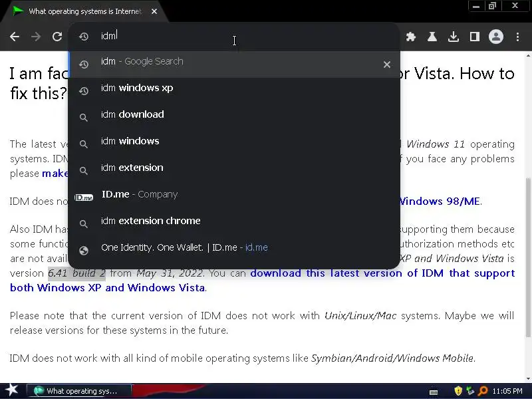Click scrollbar down arrow

528,378
